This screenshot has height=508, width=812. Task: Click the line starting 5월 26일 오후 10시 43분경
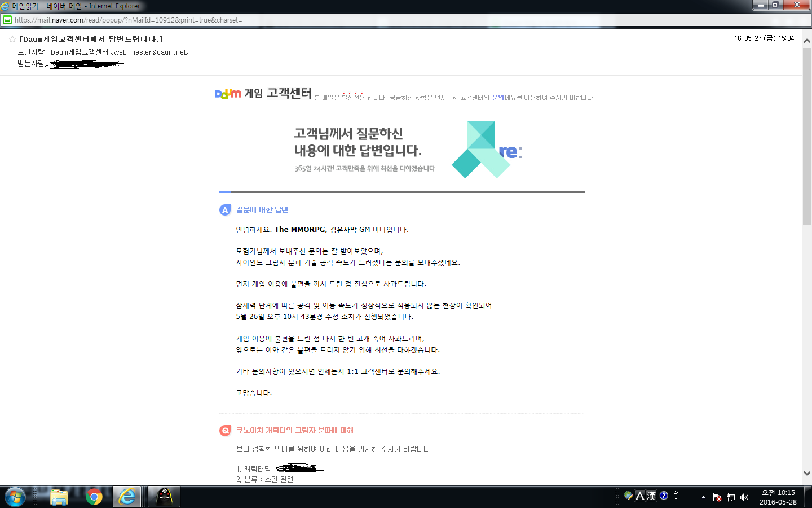pyautogui.click(x=325, y=317)
